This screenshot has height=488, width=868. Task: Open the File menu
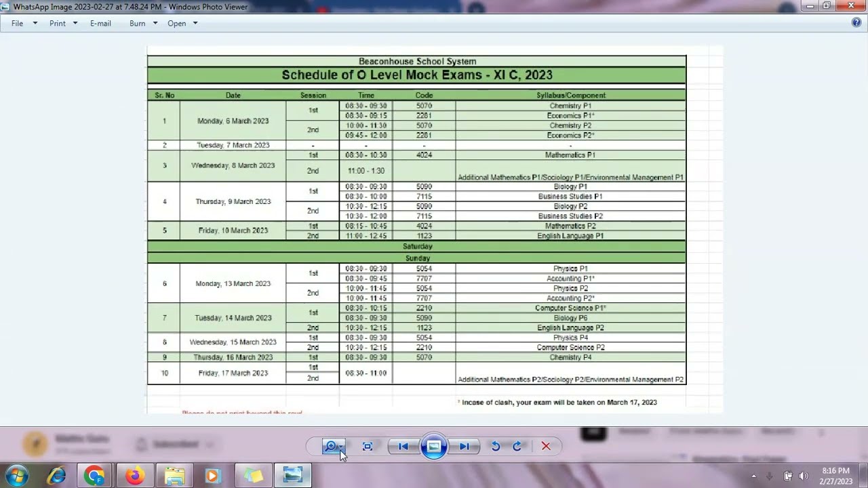click(x=17, y=23)
